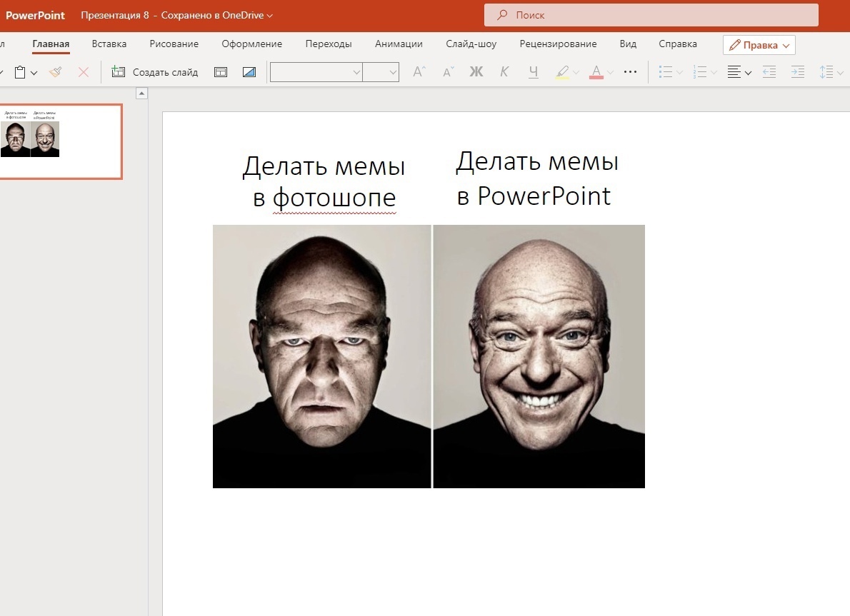
Task: Switch to the Вставка tab
Action: tap(109, 44)
